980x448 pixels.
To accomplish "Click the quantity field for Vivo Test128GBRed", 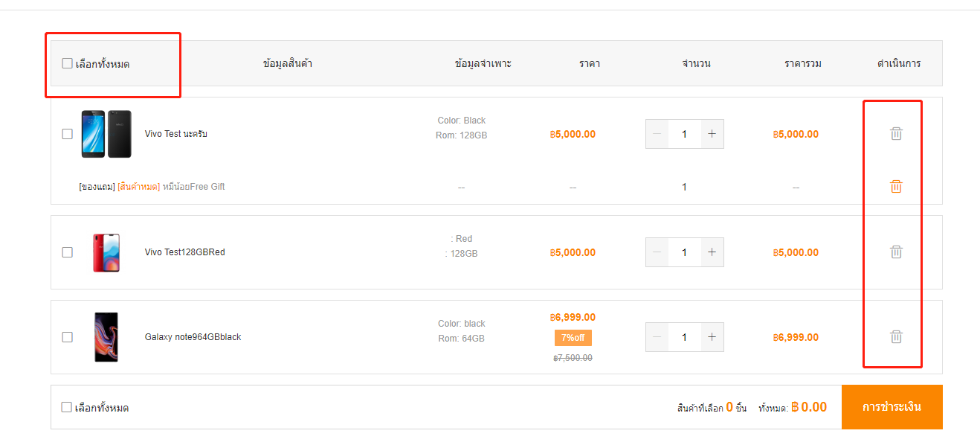I will [684, 252].
